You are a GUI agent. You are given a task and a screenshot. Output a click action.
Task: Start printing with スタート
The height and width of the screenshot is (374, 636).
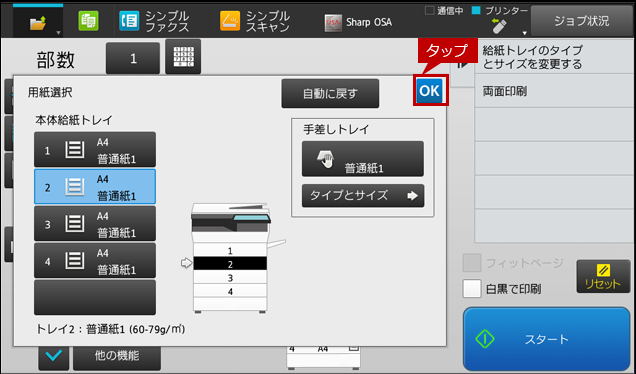(x=546, y=339)
